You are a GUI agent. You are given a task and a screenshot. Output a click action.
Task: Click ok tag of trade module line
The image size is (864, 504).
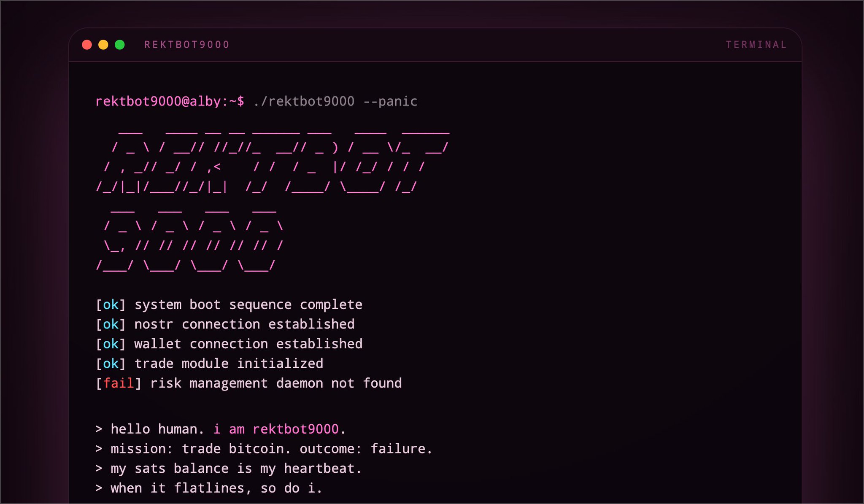[111, 364]
